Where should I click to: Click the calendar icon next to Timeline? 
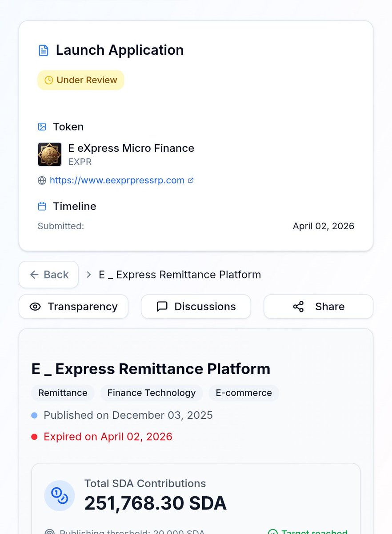tap(42, 206)
